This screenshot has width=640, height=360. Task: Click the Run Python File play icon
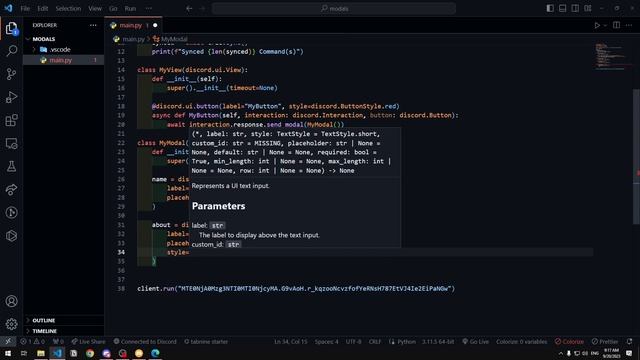click(x=597, y=25)
